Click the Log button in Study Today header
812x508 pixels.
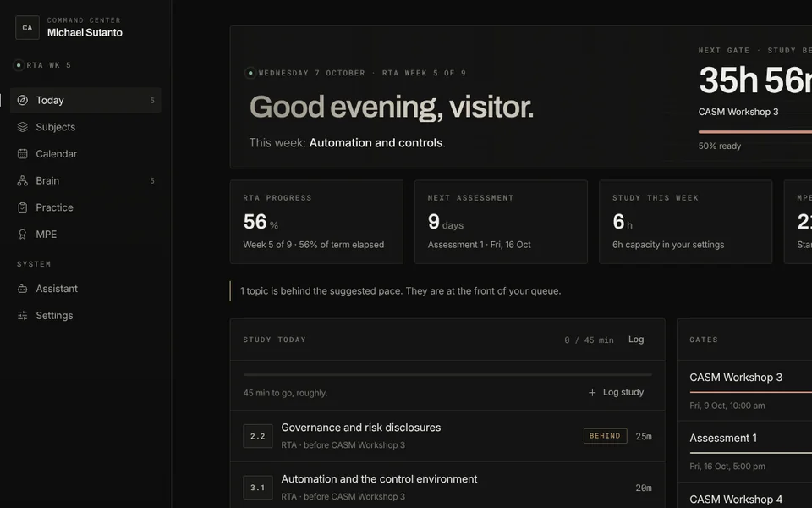pos(636,340)
